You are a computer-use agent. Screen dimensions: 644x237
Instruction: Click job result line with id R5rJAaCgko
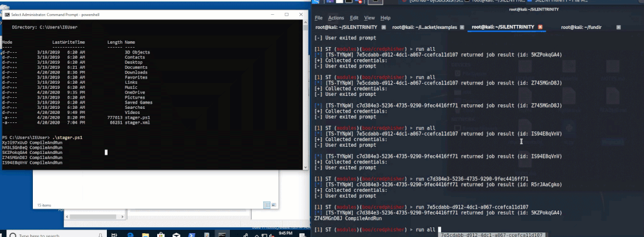438,185
